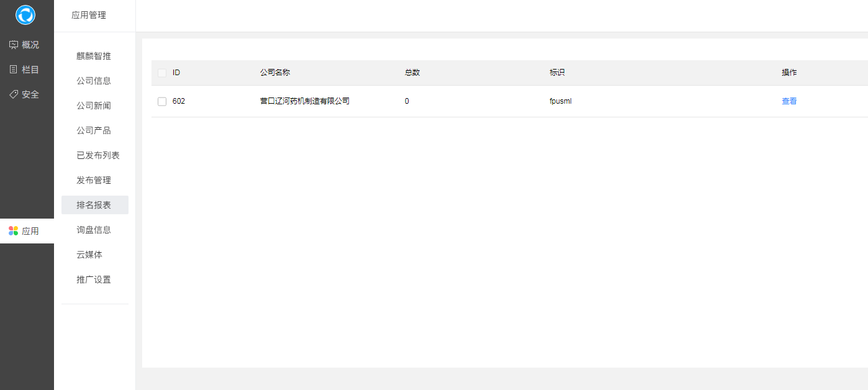The width and height of the screenshot is (868, 390).
Task: Click the 标识 column header
Action: click(x=557, y=73)
